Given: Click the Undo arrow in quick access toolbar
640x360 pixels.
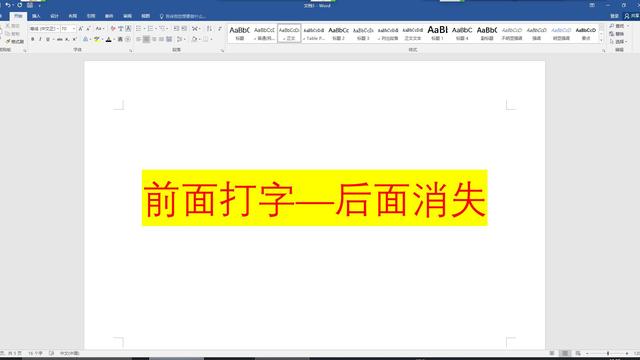Looking at the screenshot, I should [x=8, y=5].
